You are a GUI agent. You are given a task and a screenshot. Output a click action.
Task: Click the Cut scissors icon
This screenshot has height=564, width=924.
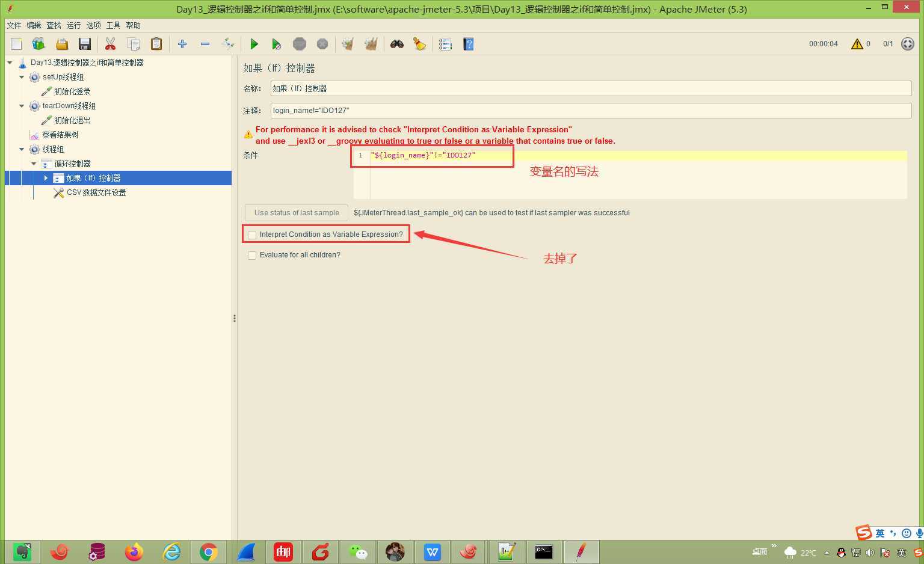coord(110,44)
